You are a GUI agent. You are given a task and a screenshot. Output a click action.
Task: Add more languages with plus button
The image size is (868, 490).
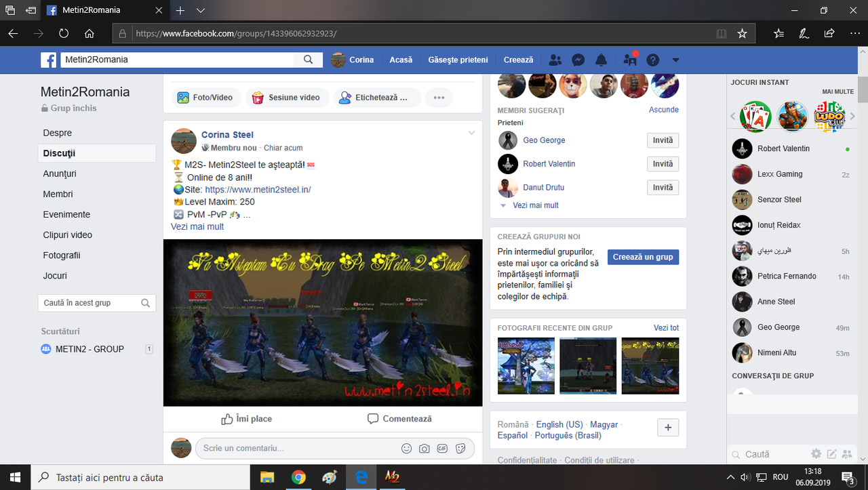click(668, 427)
